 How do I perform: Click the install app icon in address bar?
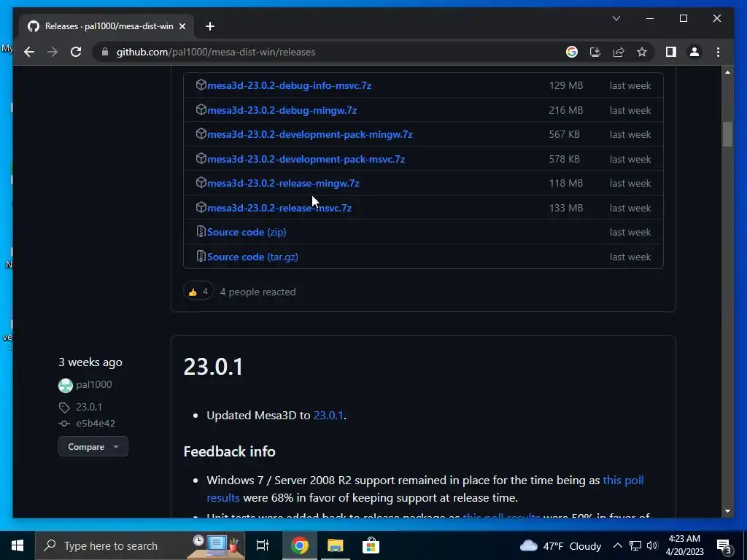(595, 52)
